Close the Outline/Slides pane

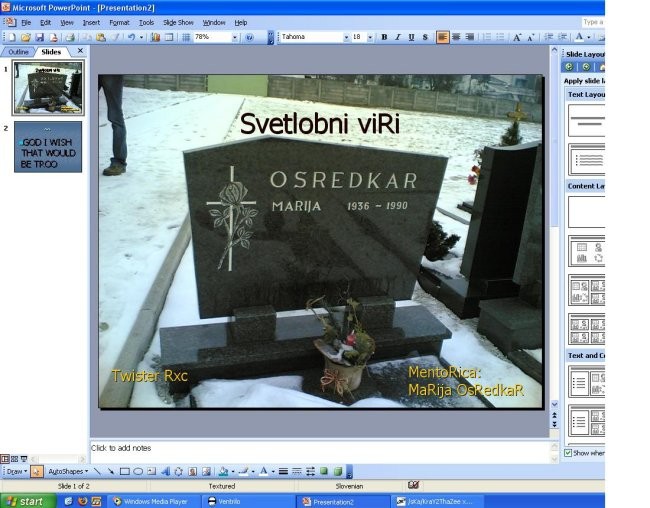(80, 51)
